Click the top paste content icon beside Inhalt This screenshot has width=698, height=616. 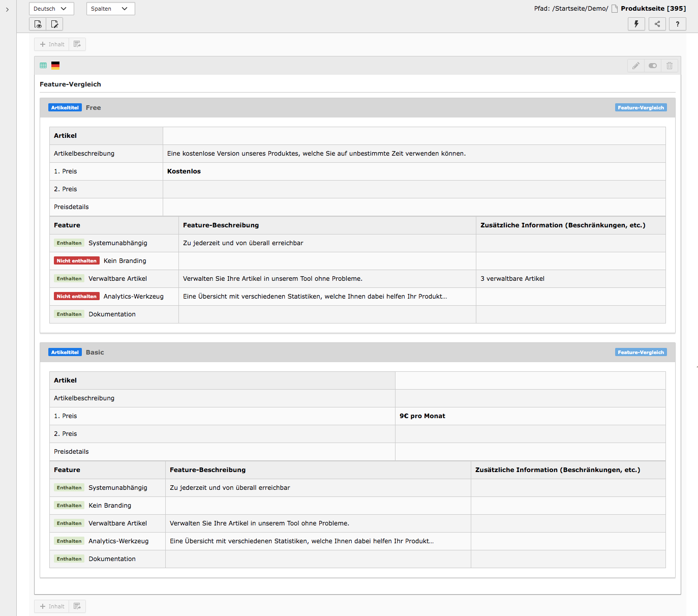click(77, 44)
